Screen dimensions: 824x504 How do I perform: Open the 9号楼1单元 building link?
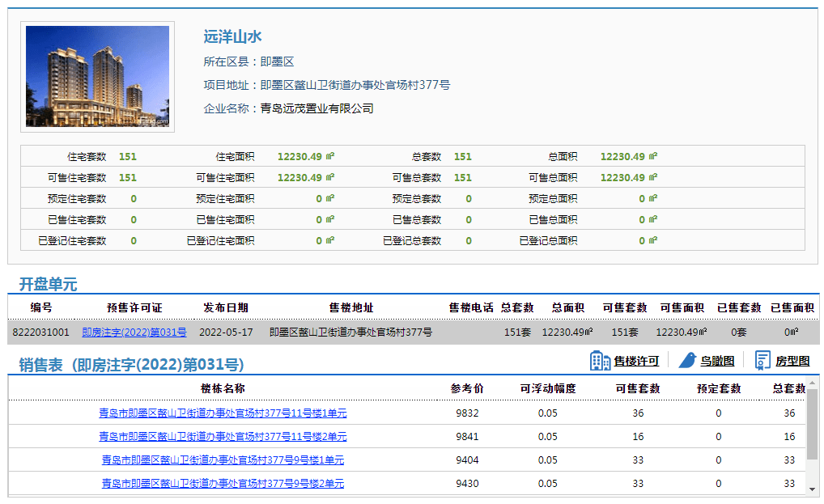[x=223, y=460]
